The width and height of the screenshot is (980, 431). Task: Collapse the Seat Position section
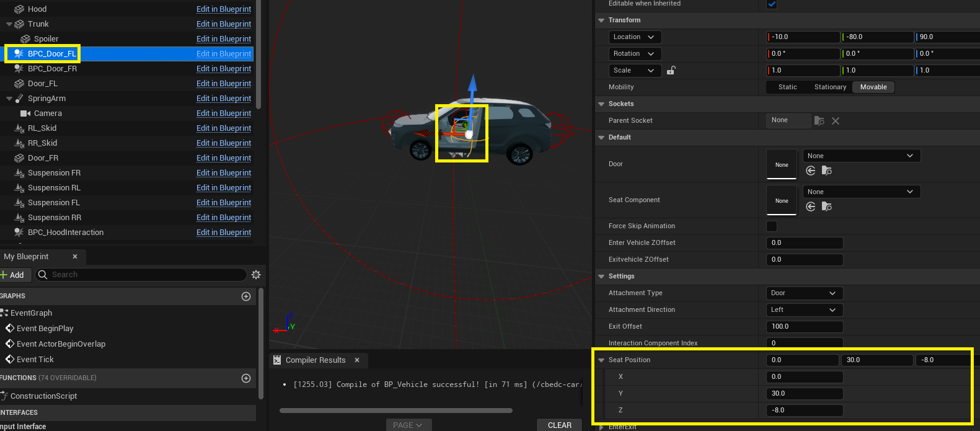point(601,360)
